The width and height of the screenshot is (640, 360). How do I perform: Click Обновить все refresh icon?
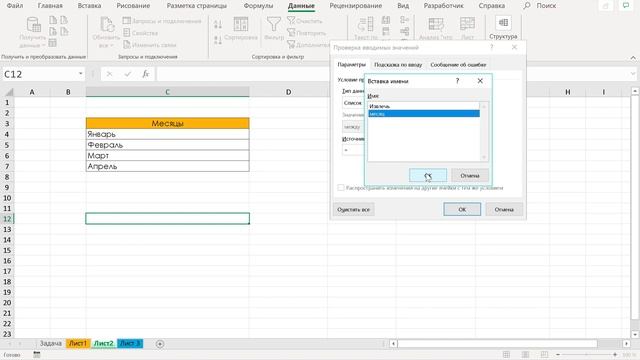click(107, 24)
